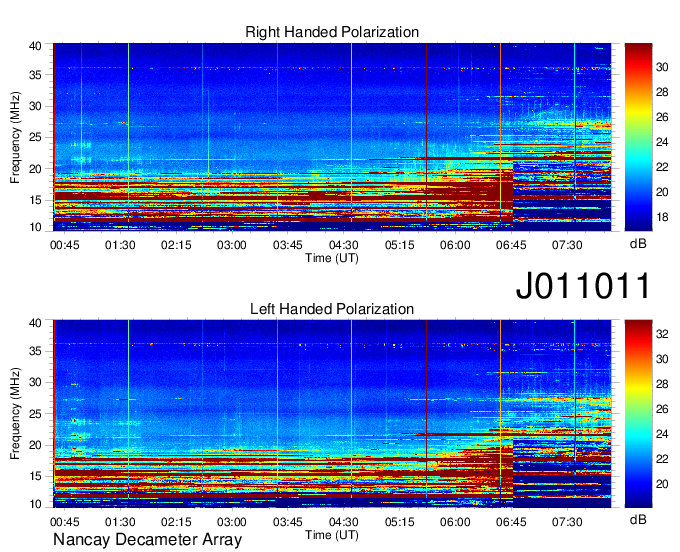
Task: Click the Right Handed plot's colorbar
Action: (638, 137)
